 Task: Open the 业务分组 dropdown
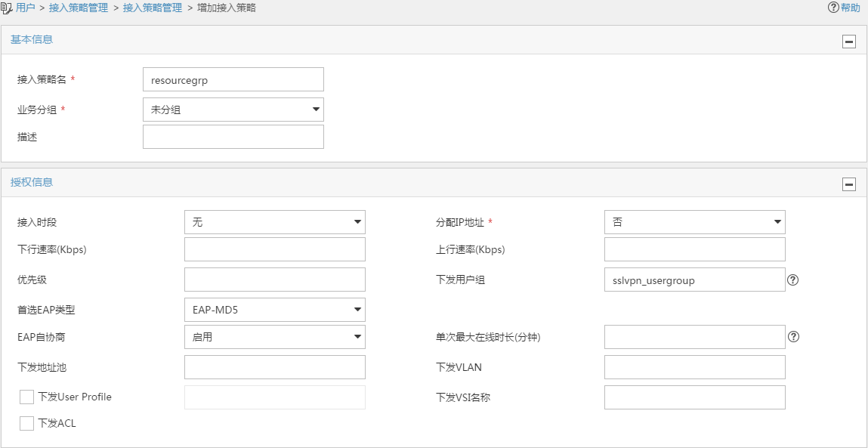coord(233,110)
